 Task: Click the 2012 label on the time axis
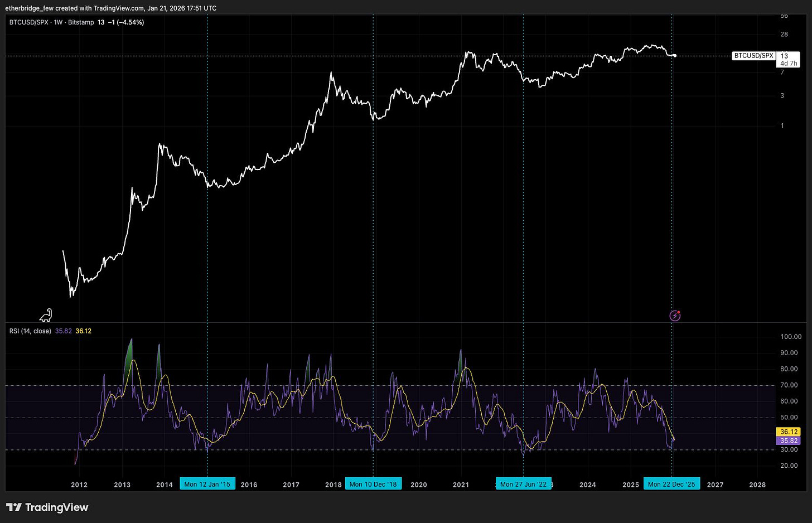[x=79, y=485]
